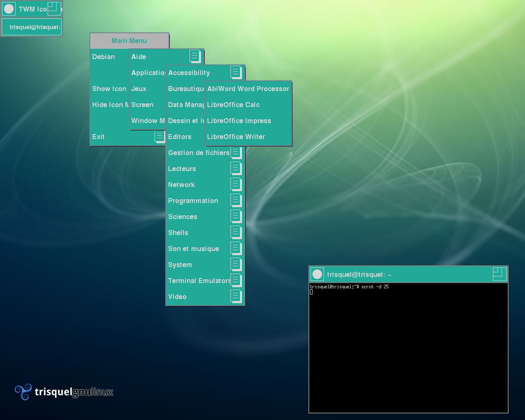
Task: Open the Data Management category
Action: (186, 105)
